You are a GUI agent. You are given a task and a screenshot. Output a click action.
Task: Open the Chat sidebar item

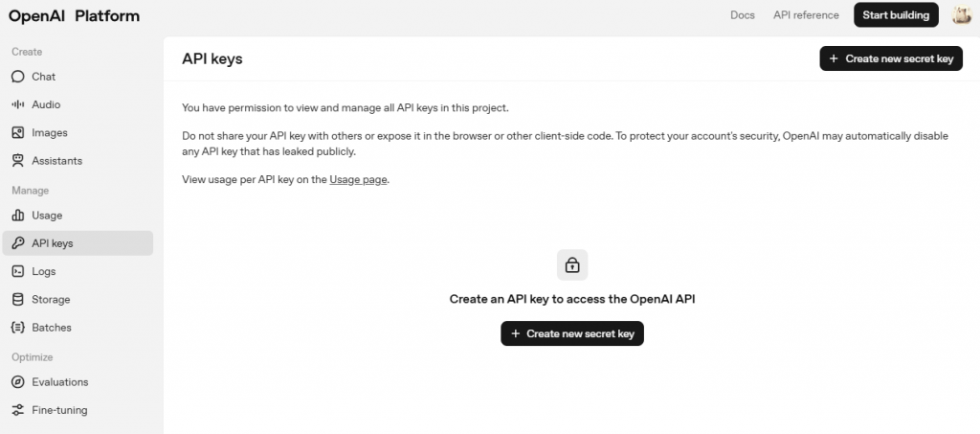pos(78,77)
